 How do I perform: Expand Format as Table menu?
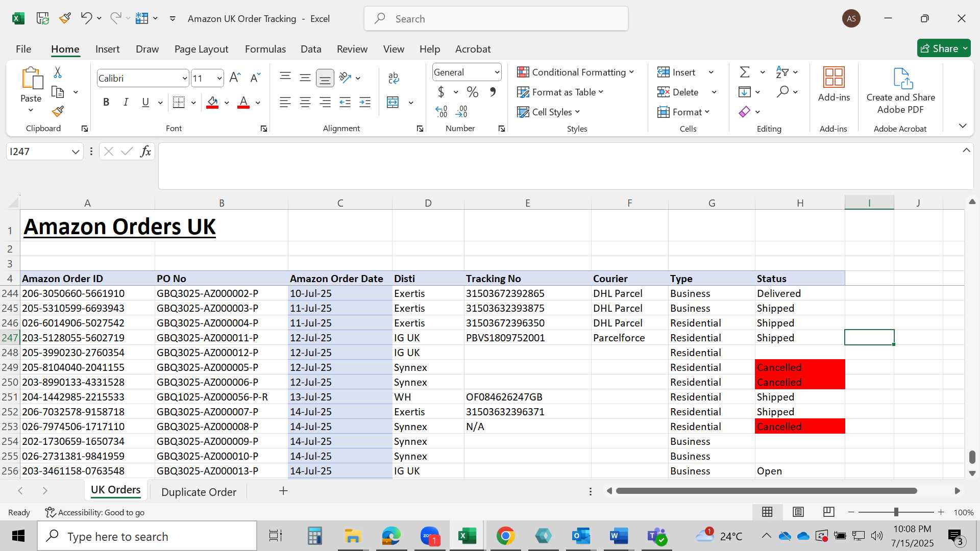click(560, 92)
